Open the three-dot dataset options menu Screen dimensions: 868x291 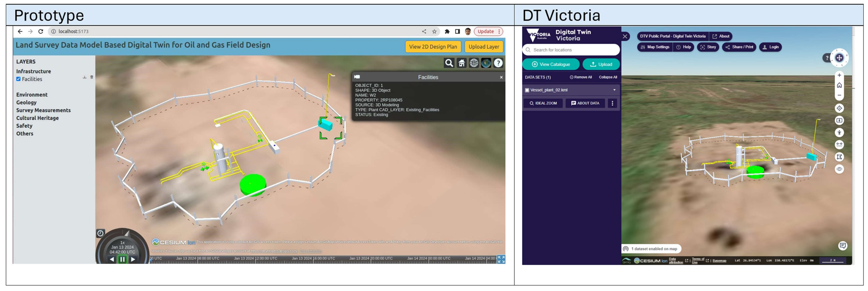pyautogui.click(x=612, y=103)
